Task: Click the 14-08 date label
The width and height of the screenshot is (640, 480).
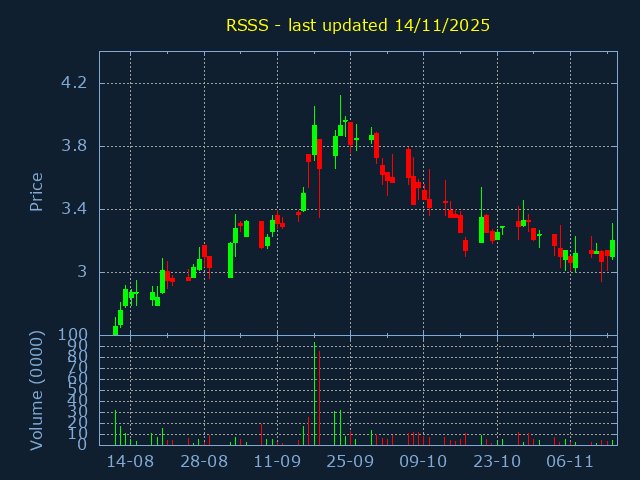Action: tap(130, 462)
